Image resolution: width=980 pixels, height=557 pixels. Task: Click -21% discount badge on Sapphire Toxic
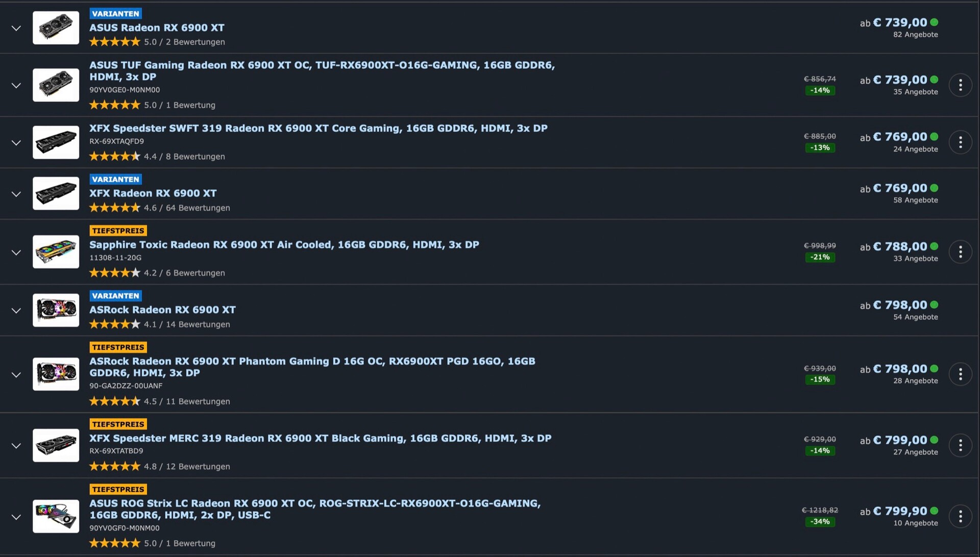click(820, 257)
